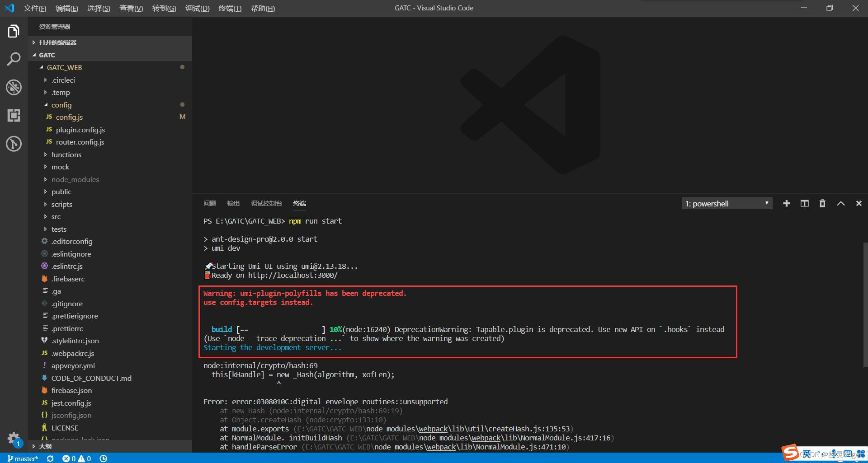Add a new terminal with the plus icon
868x463 pixels.
[x=787, y=203]
